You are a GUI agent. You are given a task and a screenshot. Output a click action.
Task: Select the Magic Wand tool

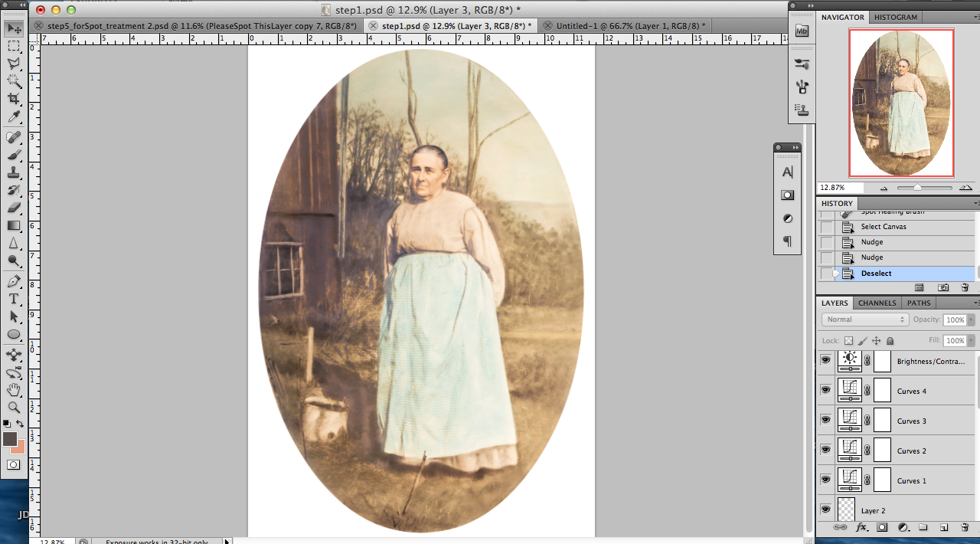point(14,81)
